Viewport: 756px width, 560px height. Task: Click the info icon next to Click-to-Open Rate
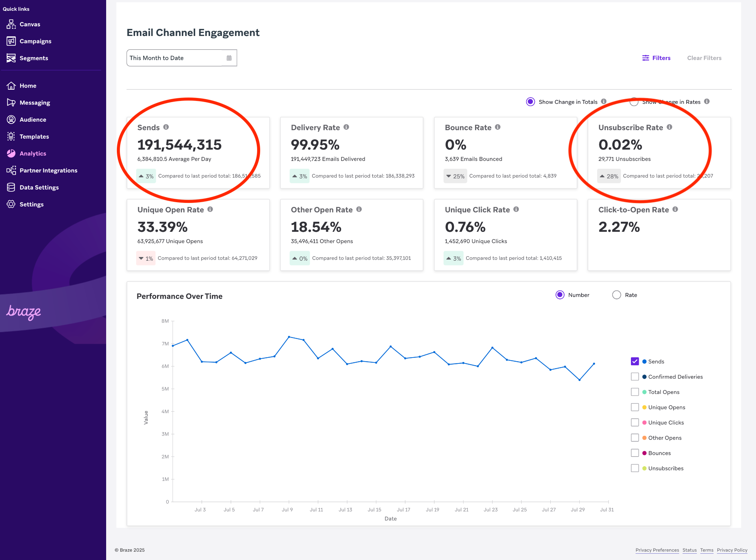tap(675, 210)
